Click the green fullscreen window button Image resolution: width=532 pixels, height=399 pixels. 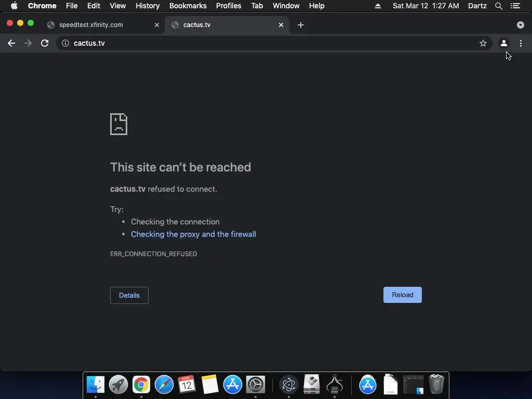tap(31, 23)
